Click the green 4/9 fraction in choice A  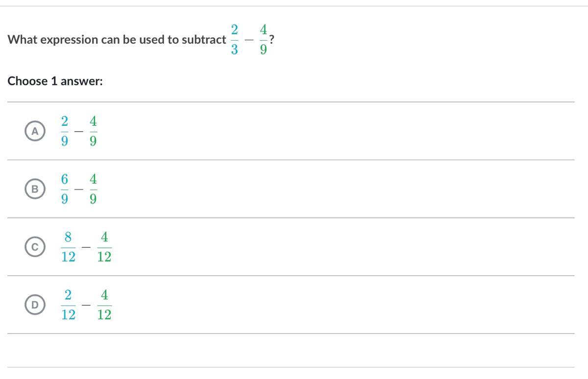93,131
